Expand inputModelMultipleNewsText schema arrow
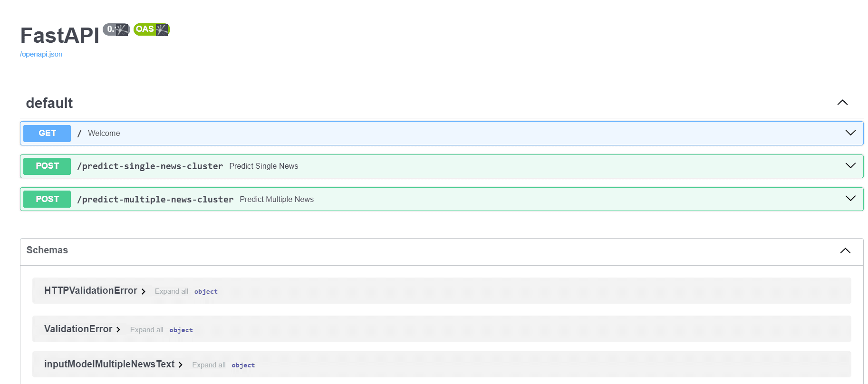 tap(181, 365)
